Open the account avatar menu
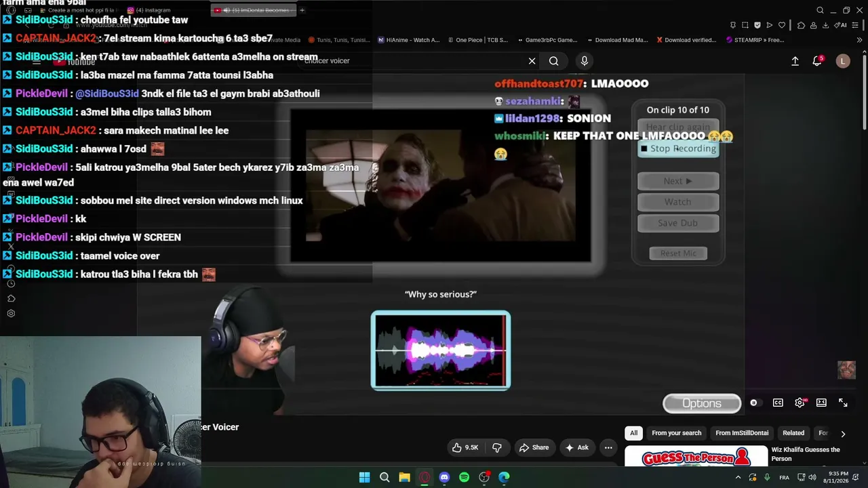 [843, 61]
